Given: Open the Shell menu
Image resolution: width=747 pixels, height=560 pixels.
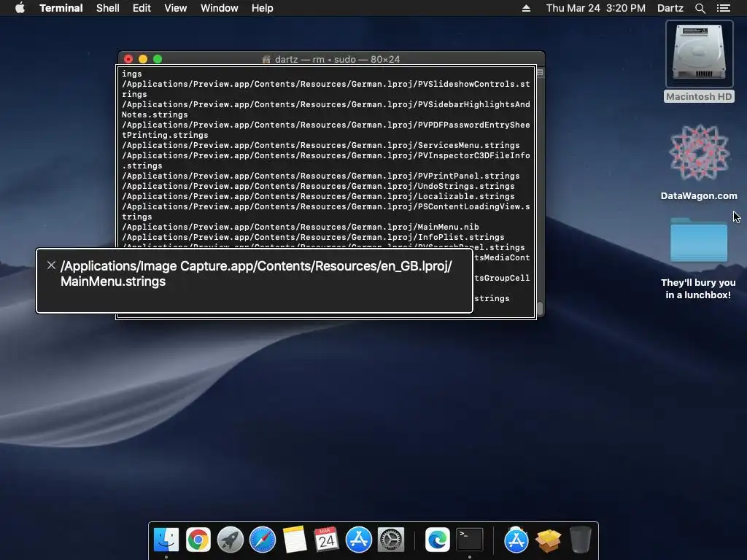Looking at the screenshot, I should [108, 8].
